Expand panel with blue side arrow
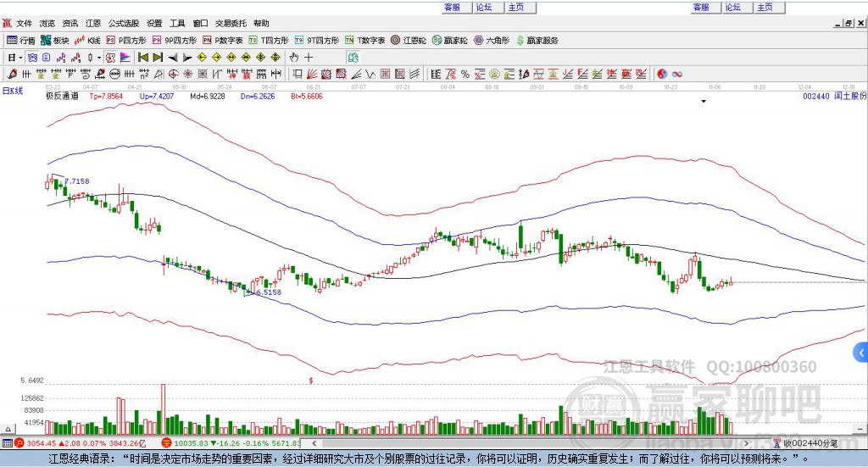This screenshot has width=868, height=467. (x=861, y=353)
